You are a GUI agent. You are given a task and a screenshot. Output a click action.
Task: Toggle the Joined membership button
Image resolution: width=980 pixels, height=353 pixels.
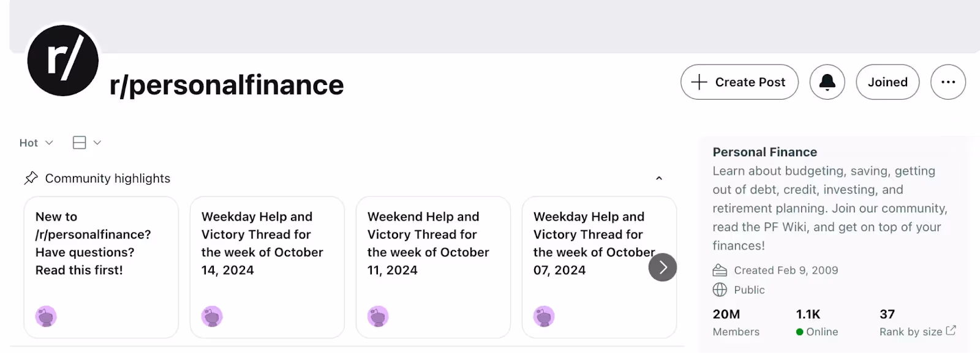tap(887, 82)
